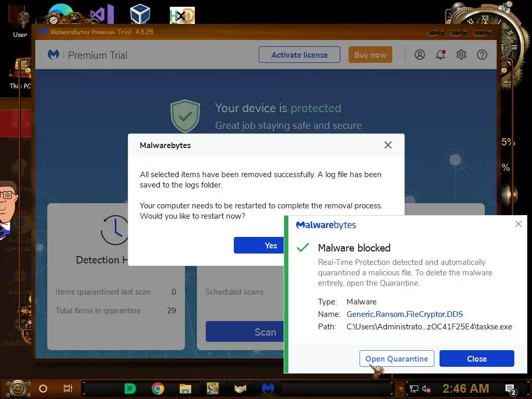The height and width of the screenshot is (399, 532).
Task: Click Activate license button
Action: [299, 55]
